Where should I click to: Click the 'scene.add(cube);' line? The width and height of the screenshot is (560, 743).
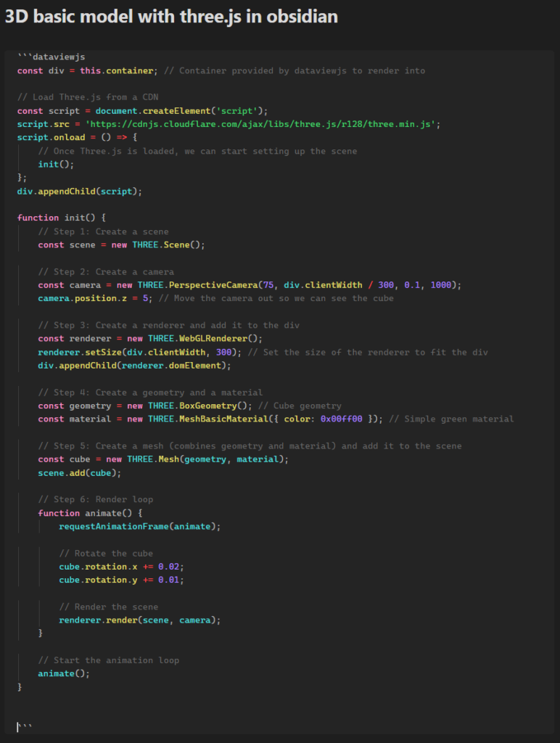point(80,473)
